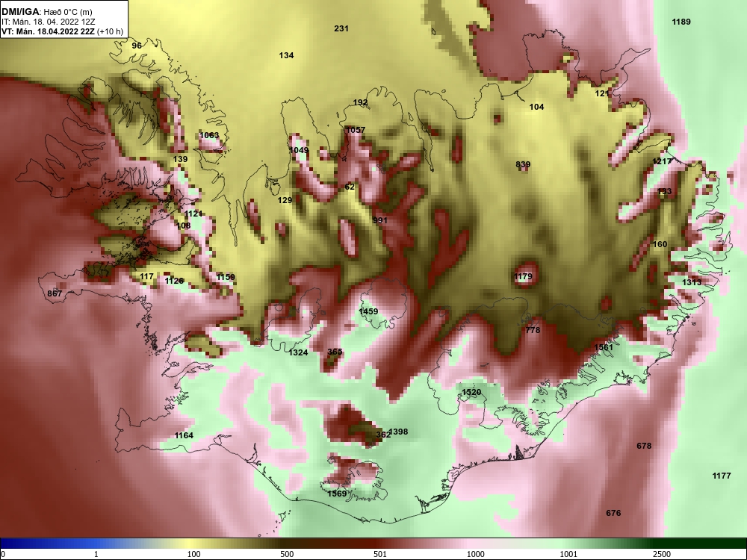Viewport: 747px width, 560px height.
Task: Click the map value '1159'
Action: [226, 277]
